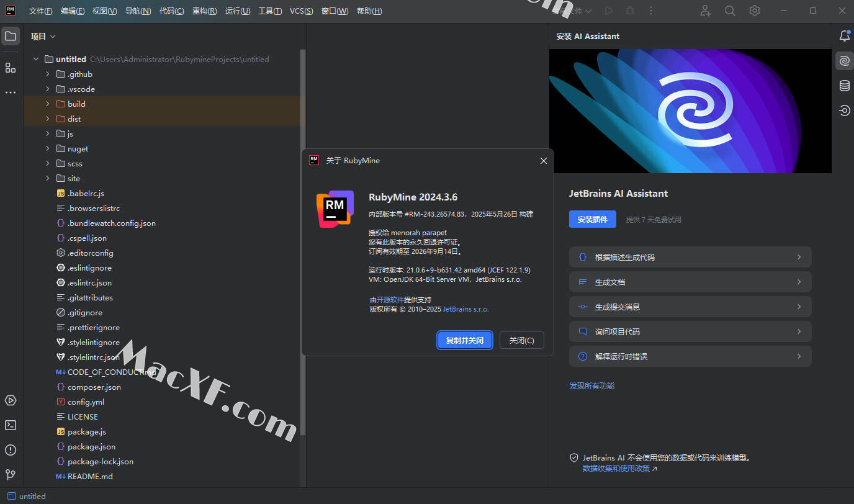Open the 根据描述生成代码 feature row
The width and height of the screenshot is (854, 504).
click(x=690, y=257)
